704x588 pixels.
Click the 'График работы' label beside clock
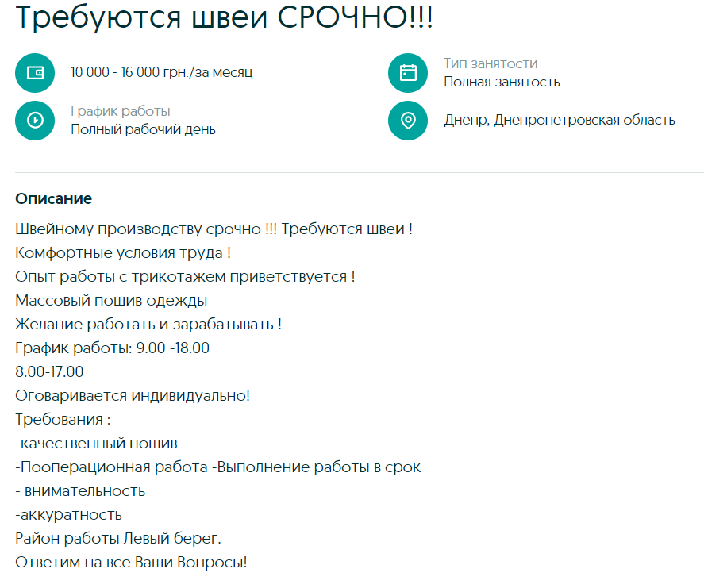point(121,111)
